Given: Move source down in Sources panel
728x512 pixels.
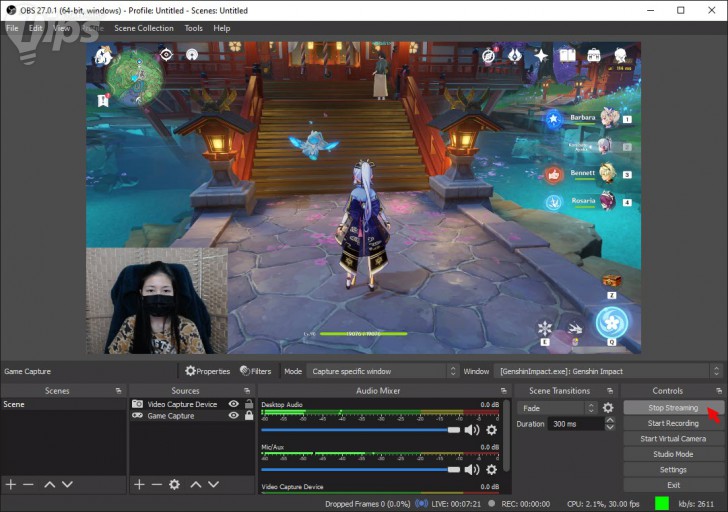Looking at the screenshot, I should pos(214,485).
